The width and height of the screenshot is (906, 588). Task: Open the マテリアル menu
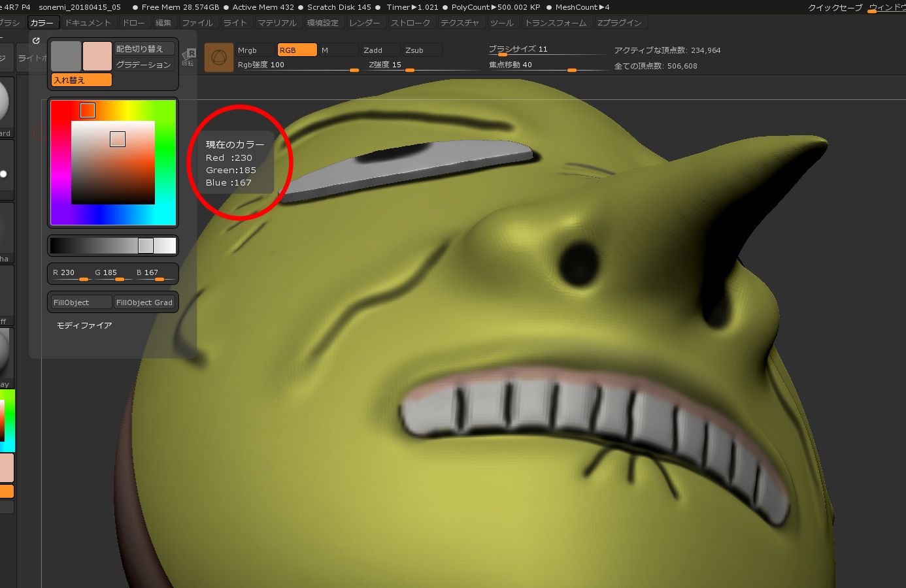(x=277, y=23)
